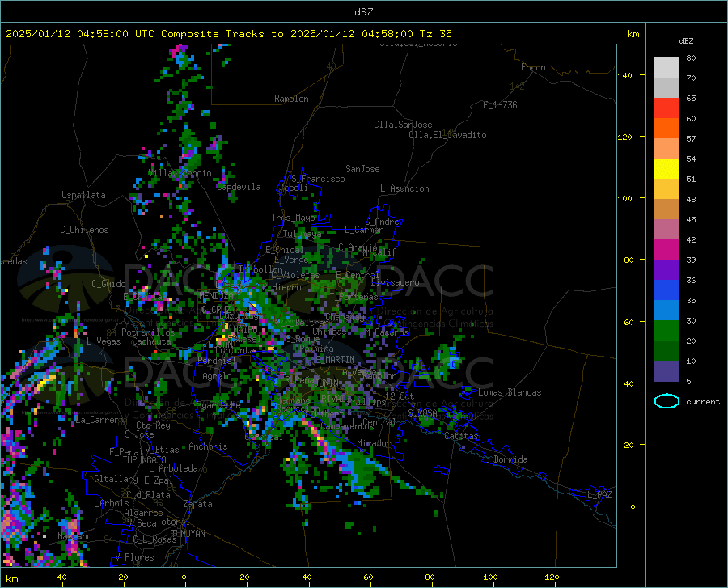This screenshot has height=588, width=728.
Task: Click the Anchoris place label
Action: (x=208, y=446)
